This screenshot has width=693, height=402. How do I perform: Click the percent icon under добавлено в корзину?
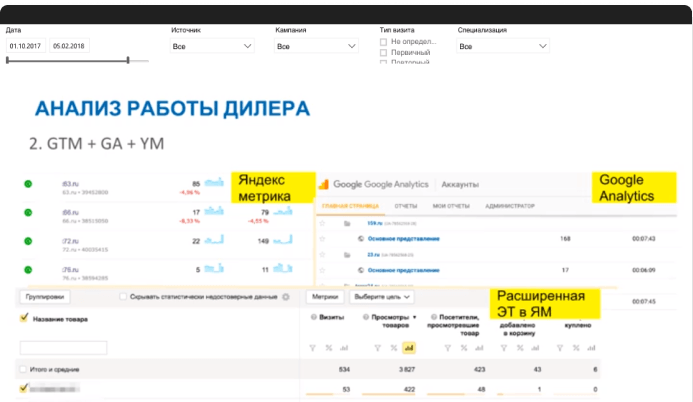point(520,348)
